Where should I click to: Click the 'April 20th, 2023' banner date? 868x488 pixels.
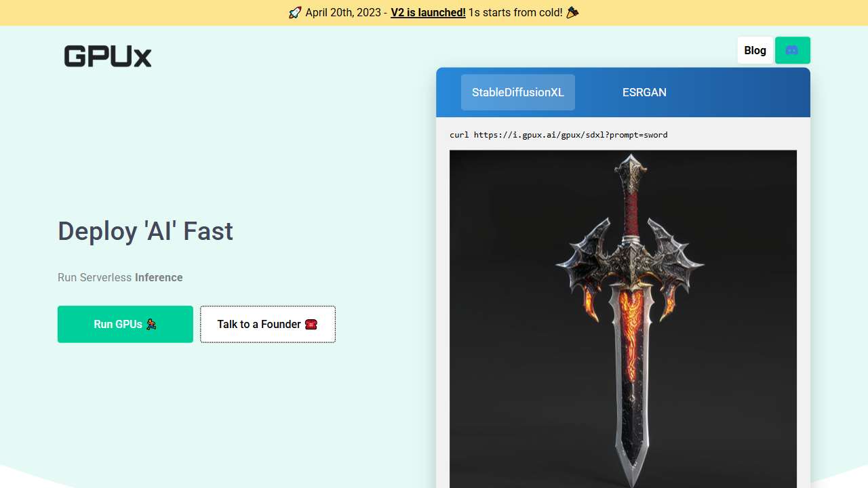(x=343, y=13)
